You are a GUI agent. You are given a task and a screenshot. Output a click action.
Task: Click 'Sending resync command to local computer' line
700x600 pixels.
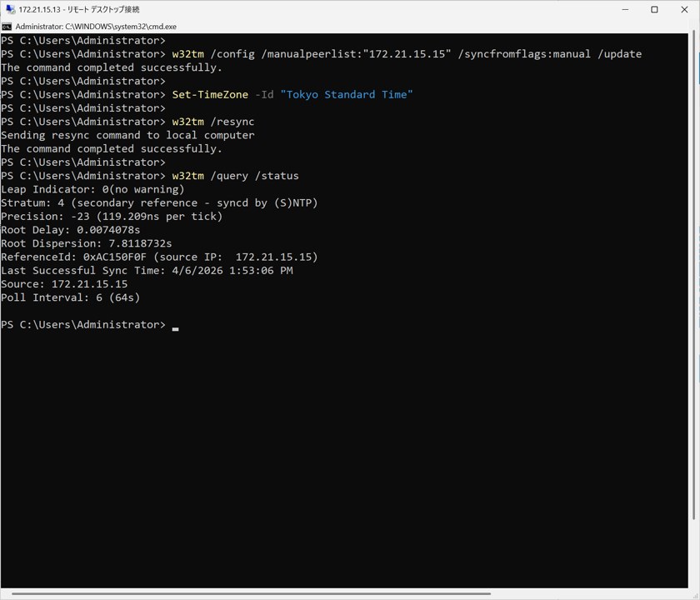(x=127, y=135)
